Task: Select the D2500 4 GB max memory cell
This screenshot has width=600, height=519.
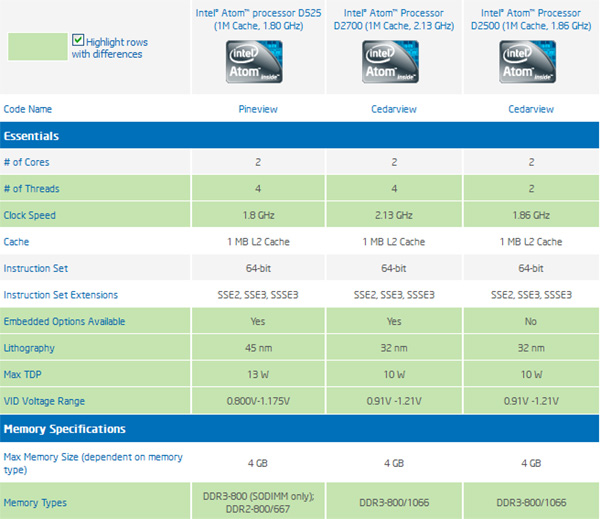Action: click(x=531, y=463)
